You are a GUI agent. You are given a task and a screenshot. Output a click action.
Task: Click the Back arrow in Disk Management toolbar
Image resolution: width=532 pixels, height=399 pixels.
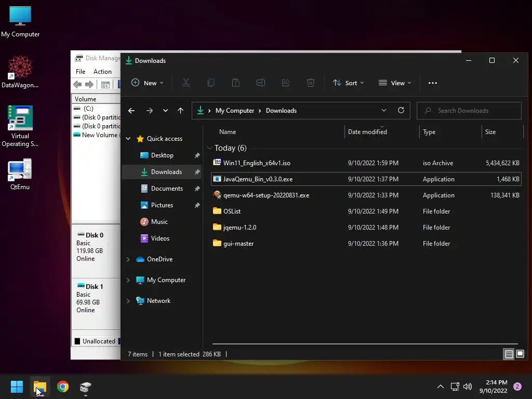pyautogui.click(x=77, y=85)
